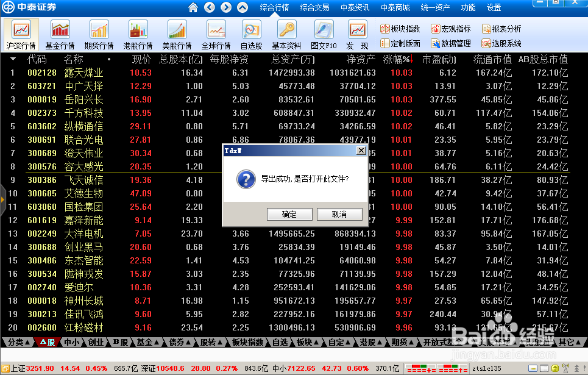This screenshot has width=588, height=375.
Task: Open the 基金行情 fund quotes
Action: coord(60,35)
